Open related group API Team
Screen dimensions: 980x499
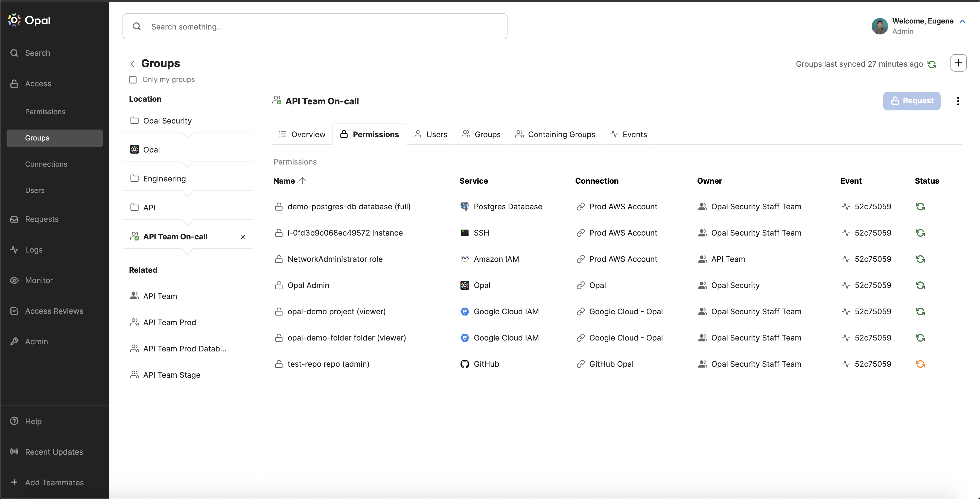(x=154, y=296)
